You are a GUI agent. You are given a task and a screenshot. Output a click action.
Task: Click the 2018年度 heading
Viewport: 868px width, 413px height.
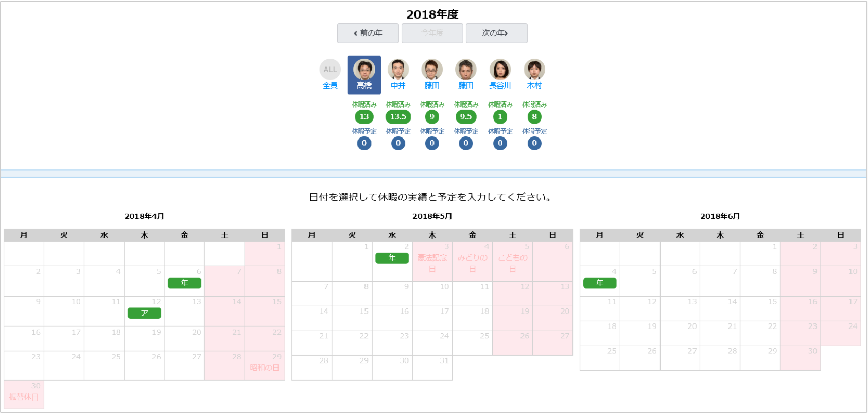tap(432, 14)
